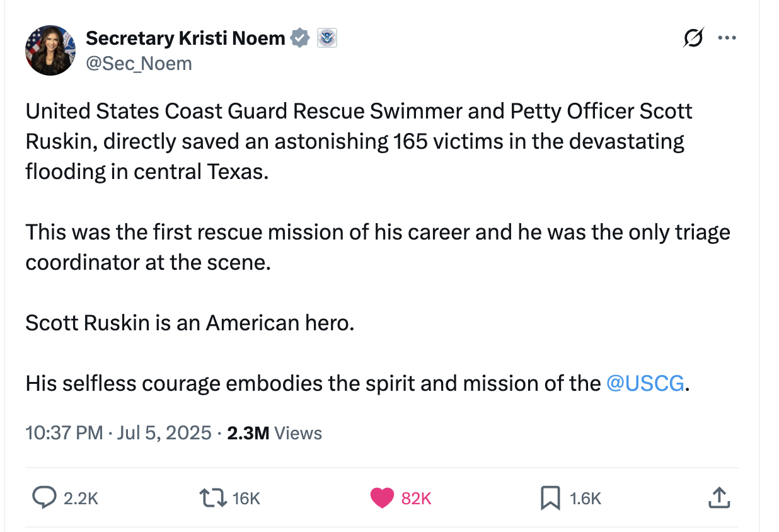The image size is (779, 532).
Task: Click the 10:37 PM Jul 5, 2025 timestamp
Action: point(118,433)
